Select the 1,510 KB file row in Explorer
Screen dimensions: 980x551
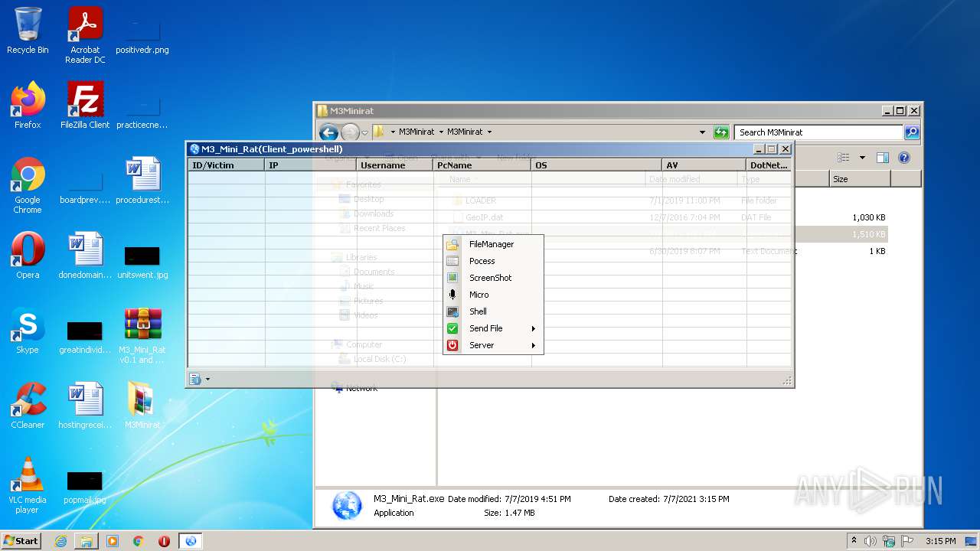click(842, 234)
